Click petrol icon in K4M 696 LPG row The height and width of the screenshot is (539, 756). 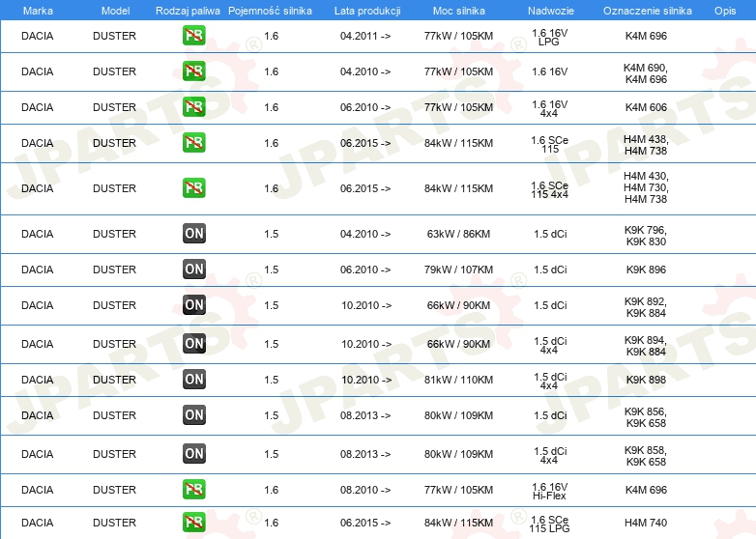pos(193,35)
